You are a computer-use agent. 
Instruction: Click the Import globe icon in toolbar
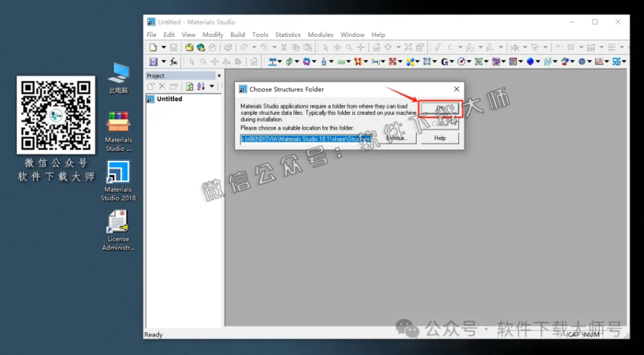(x=201, y=47)
